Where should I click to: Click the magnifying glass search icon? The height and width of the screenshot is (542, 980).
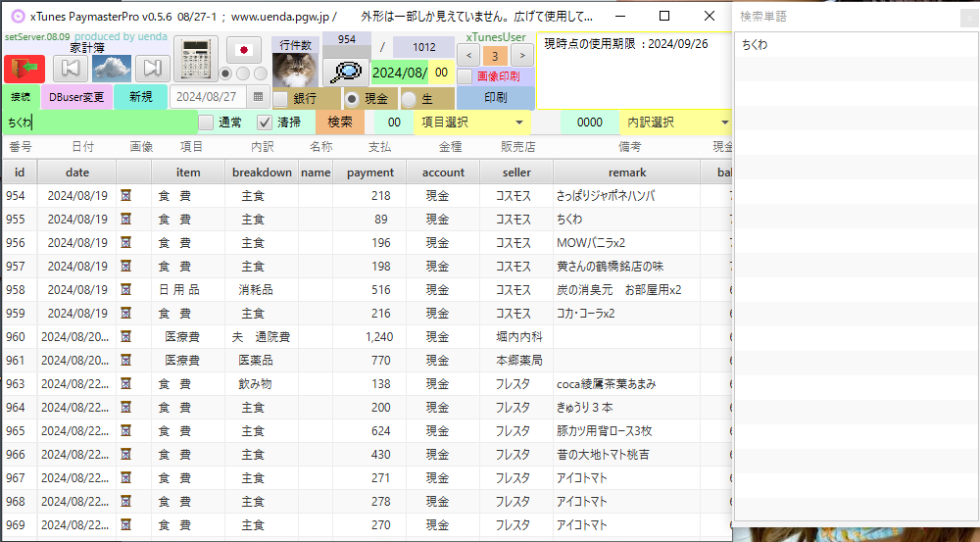345,72
